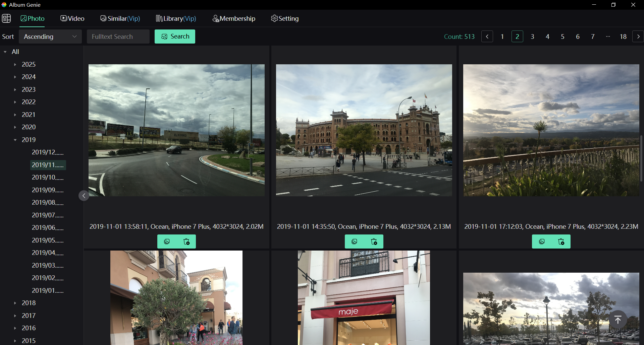Open the Similar(Vip) tab

pyautogui.click(x=120, y=18)
